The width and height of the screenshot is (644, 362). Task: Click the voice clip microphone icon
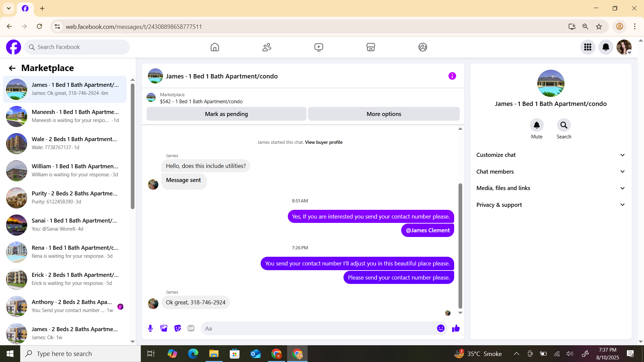(150, 328)
